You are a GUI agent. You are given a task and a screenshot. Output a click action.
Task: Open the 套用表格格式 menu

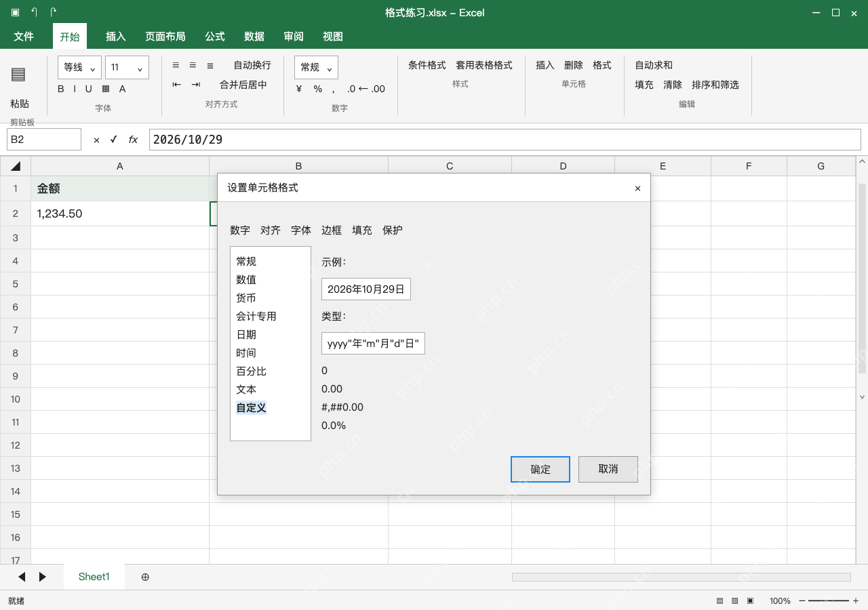(484, 65)
